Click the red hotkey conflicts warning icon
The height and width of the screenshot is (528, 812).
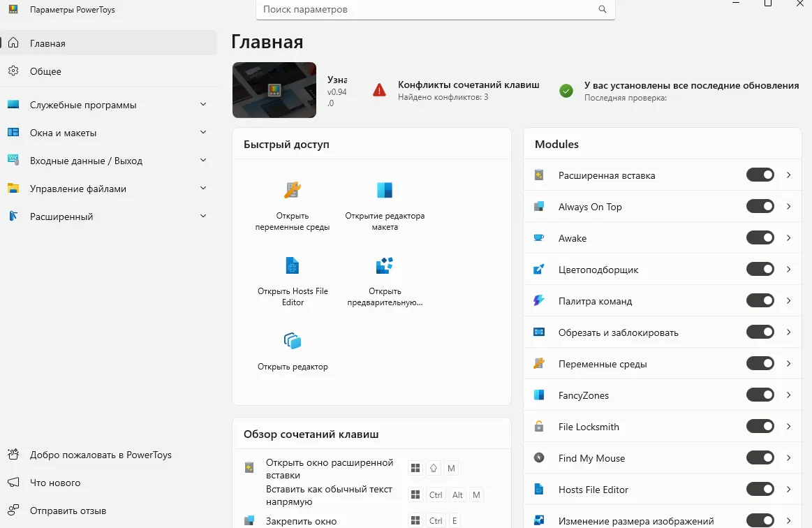(379, 90)
